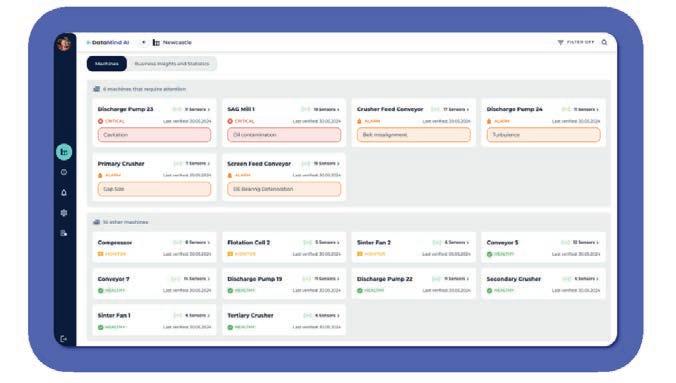Open the search magnifier icon

(604, 42)
